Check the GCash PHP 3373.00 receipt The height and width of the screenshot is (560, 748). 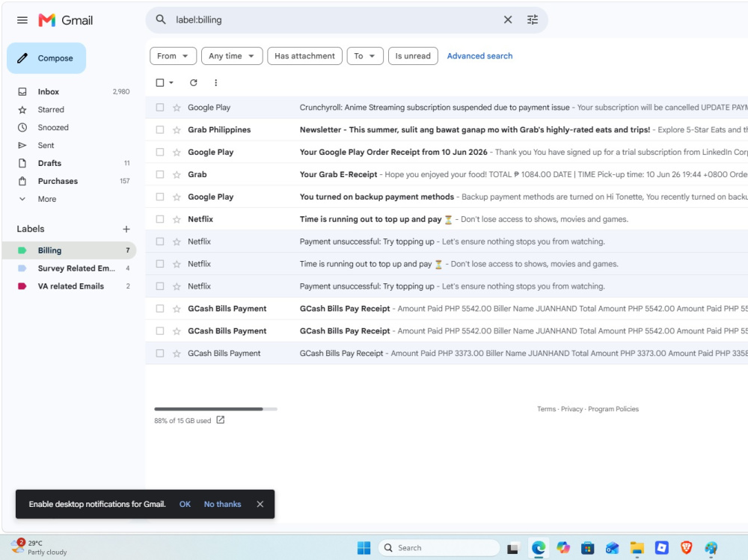pos(160,354)
